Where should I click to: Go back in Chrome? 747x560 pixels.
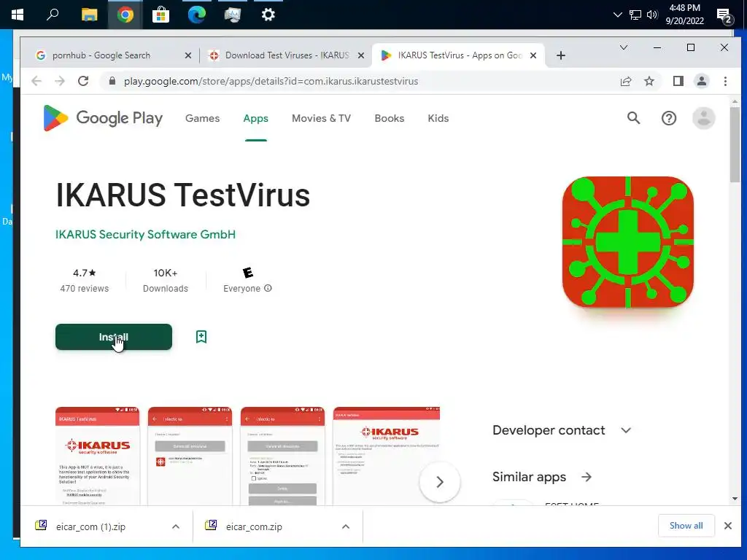[x=36, y=81]
